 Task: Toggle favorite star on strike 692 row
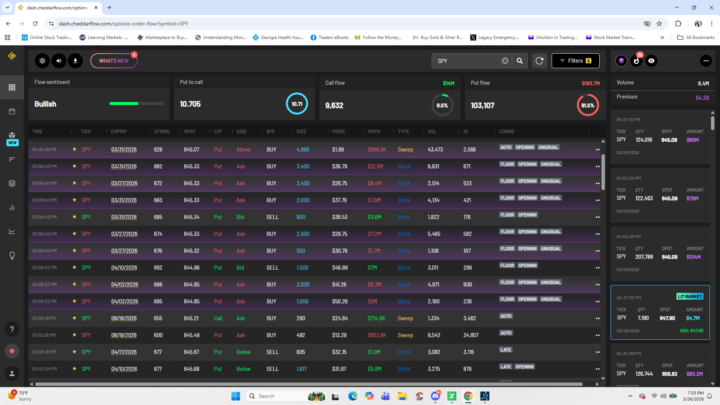74,267
